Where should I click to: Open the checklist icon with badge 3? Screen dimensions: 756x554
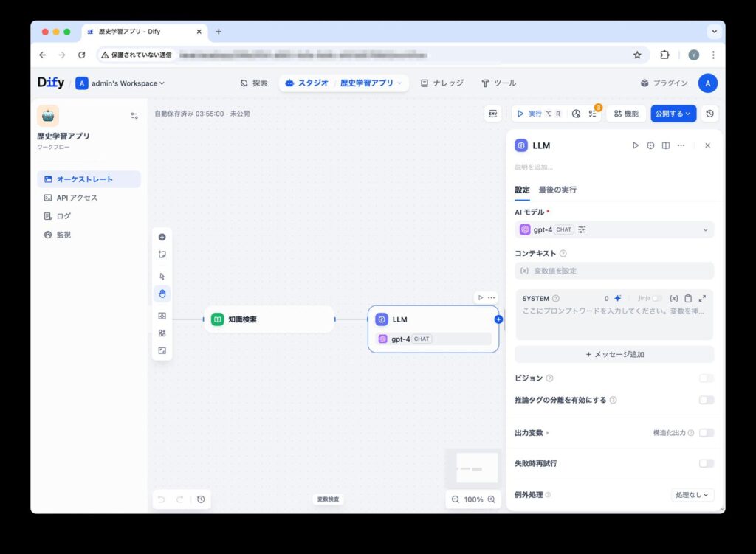(593, 113)
